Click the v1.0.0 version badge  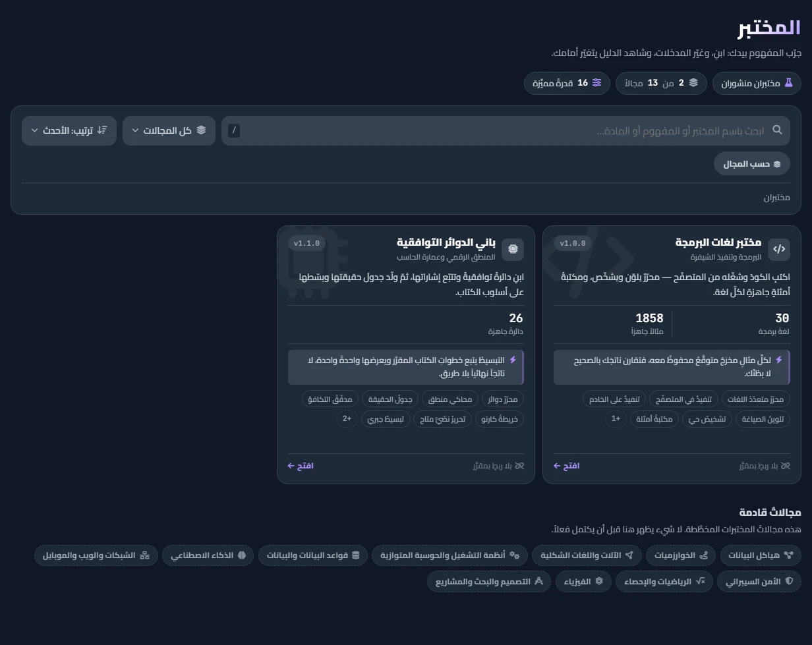[573, 243]
